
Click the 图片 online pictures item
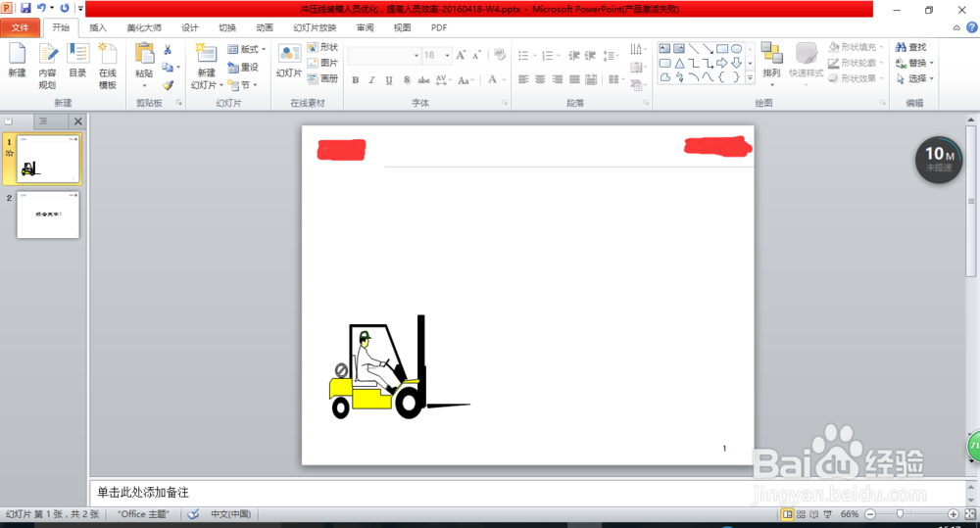tap(322, 63)
